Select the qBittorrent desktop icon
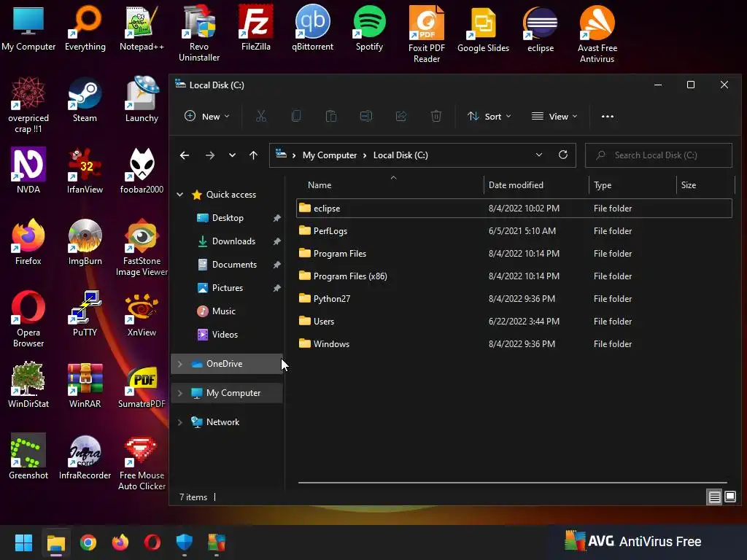The image size is (747, 560). pyautogui.click(x=312, y=28)
